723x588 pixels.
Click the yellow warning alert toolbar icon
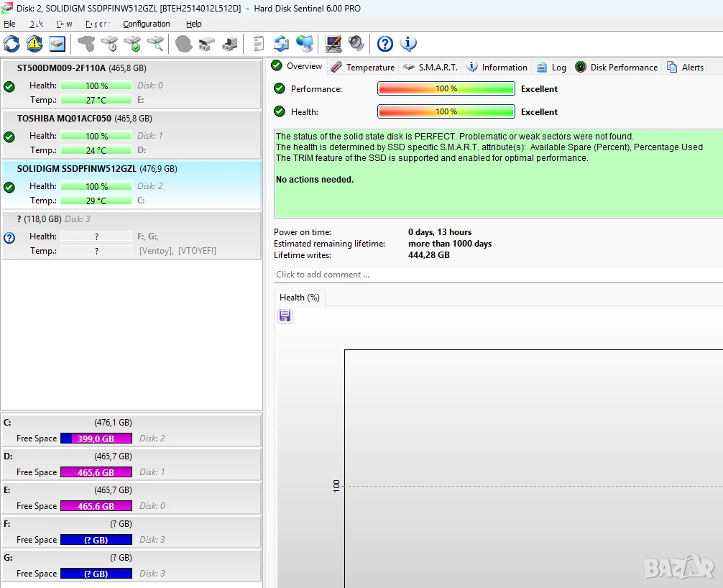coord(34,44)
